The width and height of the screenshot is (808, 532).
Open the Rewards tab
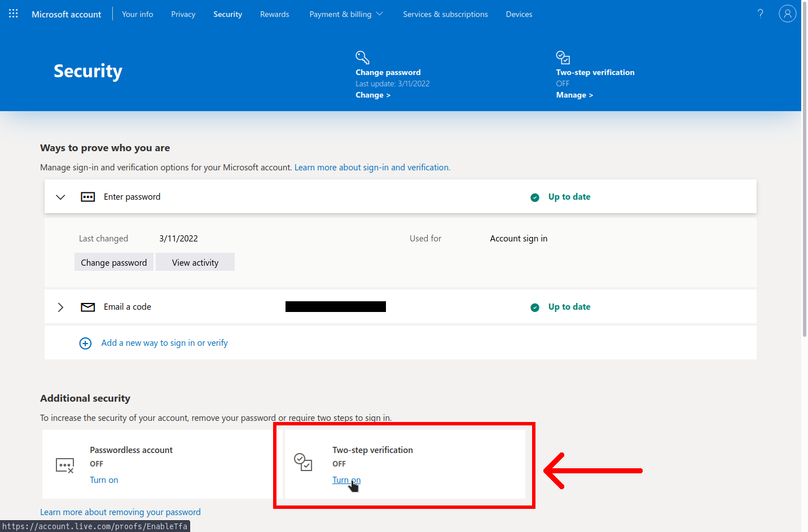(275, 14)
